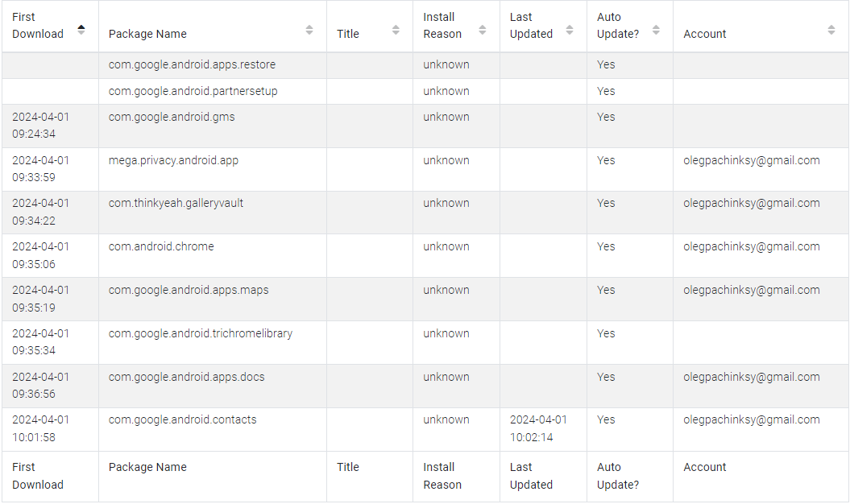
Task: Click the Auto Update? sort icon
Action: click(x=656, y=30)
